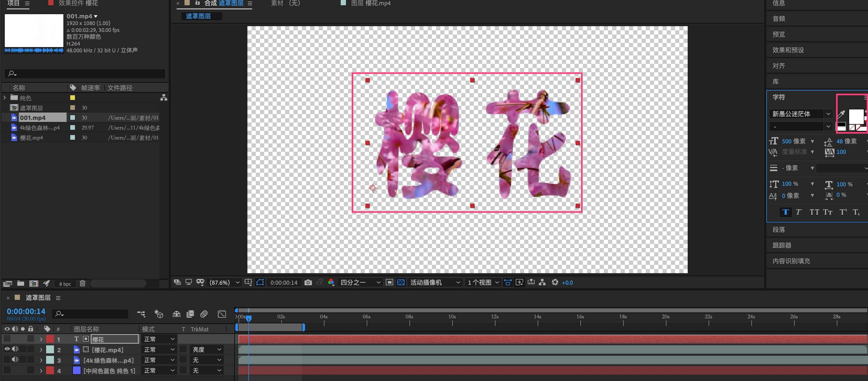Click the 8 bpc color depth button
This screenshot has height=381, width=868.
pyautogui.click(x=65, y=284)
